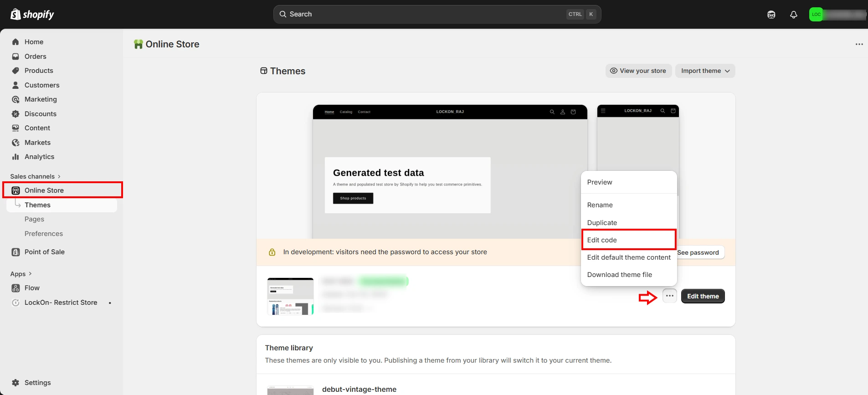The width and height of the screenshot is (868, 395).
Task: Open the Home icon in sidebar
Action: [x=15, y=42]
